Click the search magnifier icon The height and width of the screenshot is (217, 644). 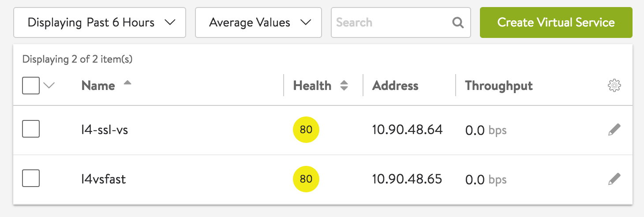(458, 22)
